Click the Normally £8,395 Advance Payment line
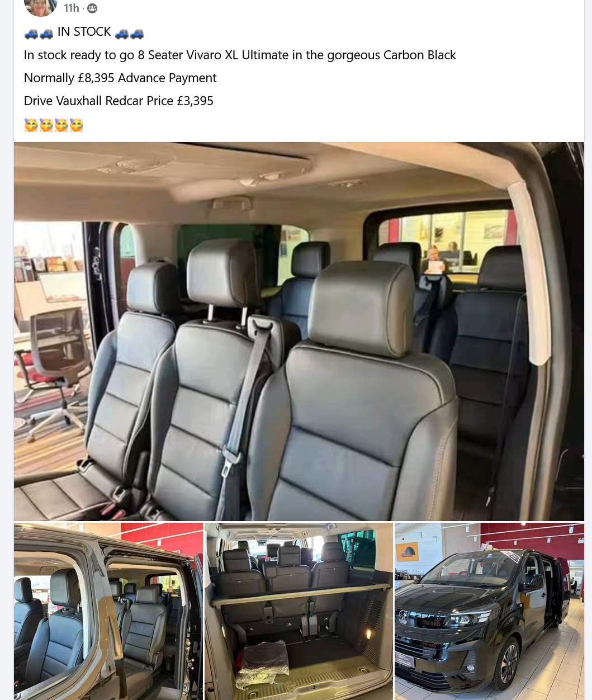Viewport: 592px width, 700px height. coord(120,78)
